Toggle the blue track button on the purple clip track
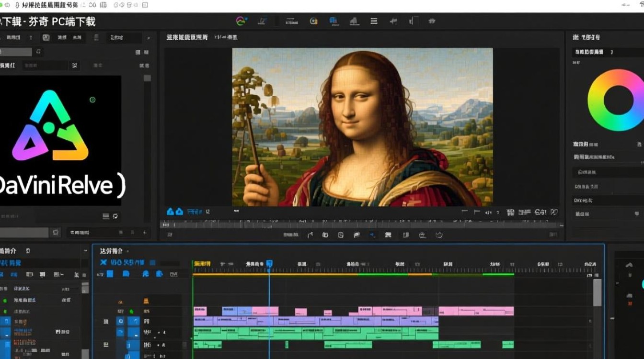 click(121, 321)
